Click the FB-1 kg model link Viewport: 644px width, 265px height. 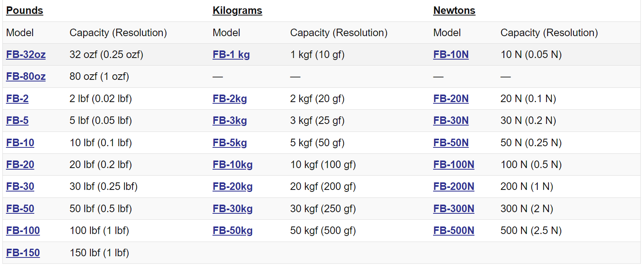231,54
